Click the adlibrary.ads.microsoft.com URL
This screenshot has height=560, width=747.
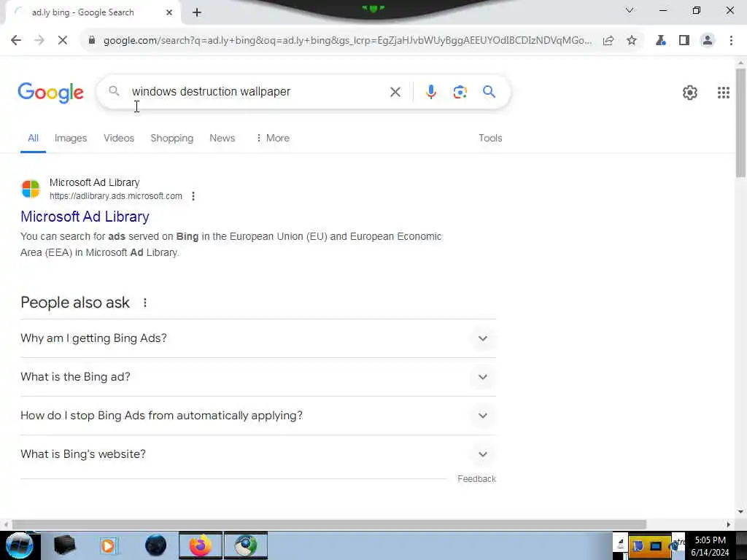[x=116, y=196]
